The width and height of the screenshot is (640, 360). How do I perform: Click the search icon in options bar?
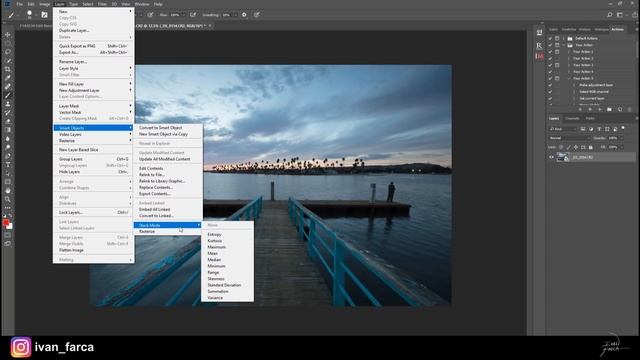click(609, 15)
